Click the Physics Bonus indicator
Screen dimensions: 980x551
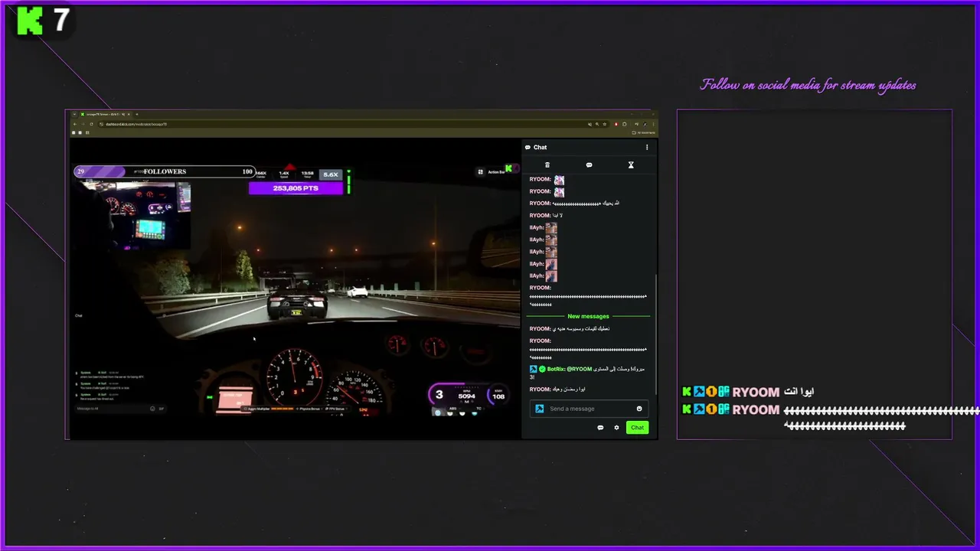point(308,409)
